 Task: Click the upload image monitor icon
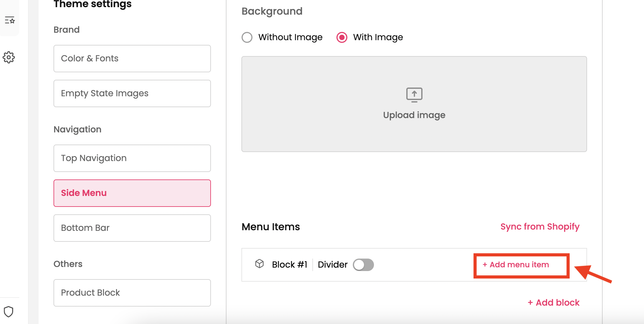click(x=414, y=95)
